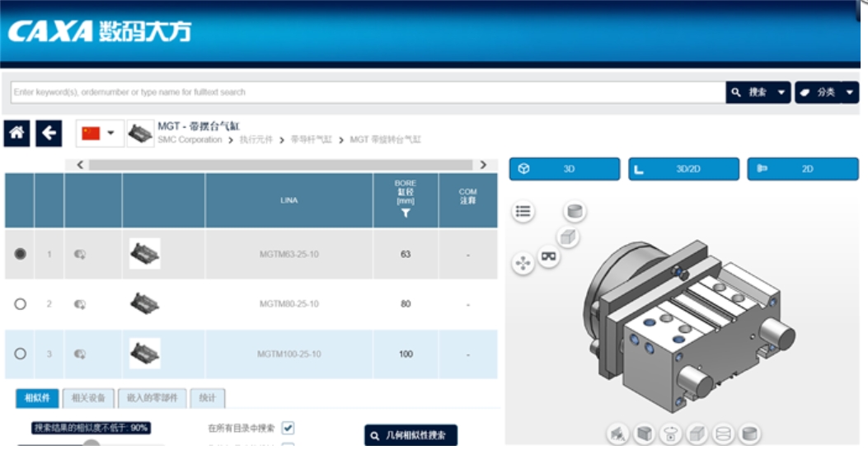868x450 pixels.
Task: Click bore value 80
Action: [406, 304]
